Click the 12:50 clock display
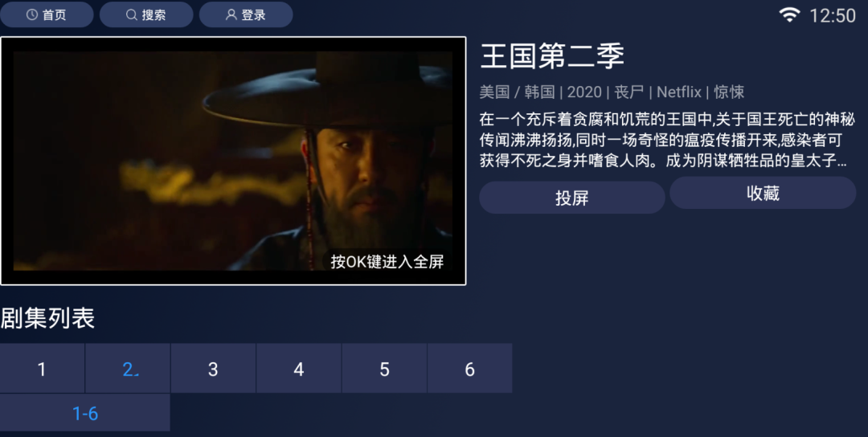Viewport: 868px width, 437px height. [833, 15]
